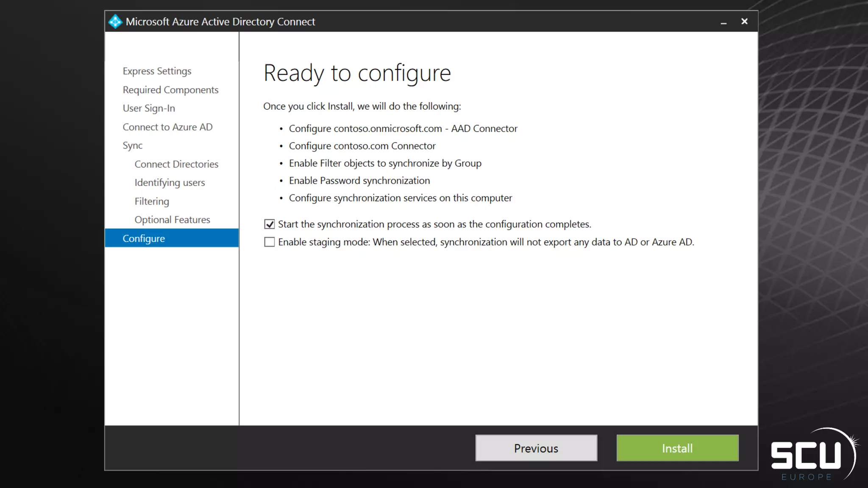This screenshot has height=488, width=868.
Task: Open Connect to Azure AD step
Action: click(x=167, y=127)
